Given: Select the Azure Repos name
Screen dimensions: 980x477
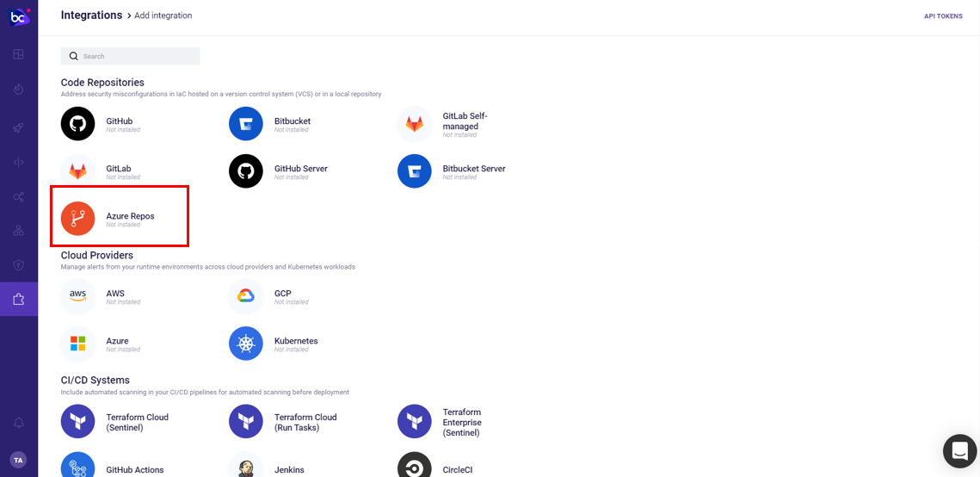Looking at the screenshot, I should tap(130, 215).
